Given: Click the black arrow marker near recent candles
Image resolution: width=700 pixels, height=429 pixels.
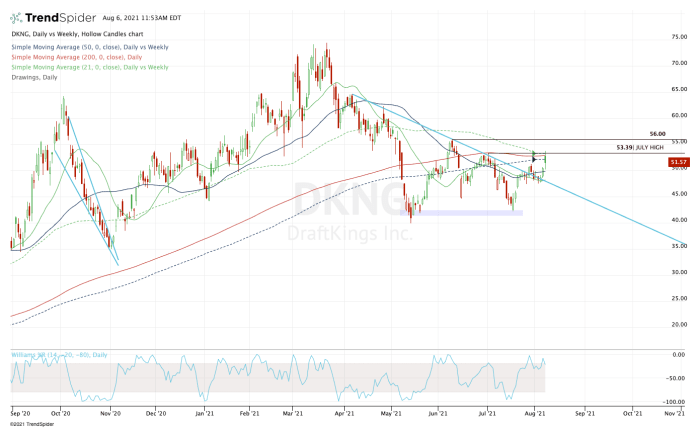Looking at the screenshot, I should [537, 161].
